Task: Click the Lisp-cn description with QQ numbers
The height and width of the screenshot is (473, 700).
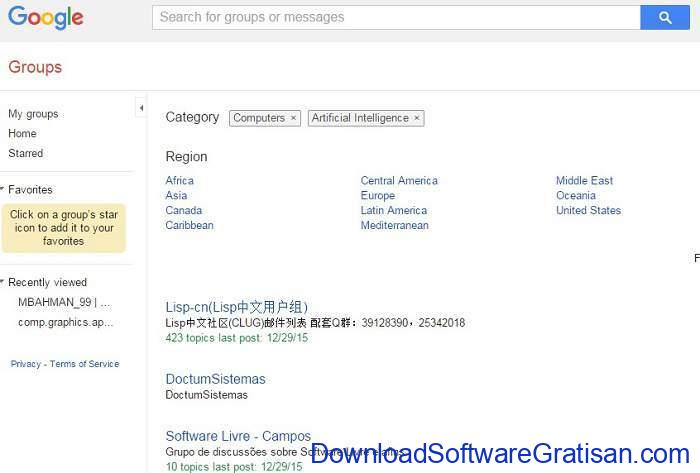Action: [315, 323]
